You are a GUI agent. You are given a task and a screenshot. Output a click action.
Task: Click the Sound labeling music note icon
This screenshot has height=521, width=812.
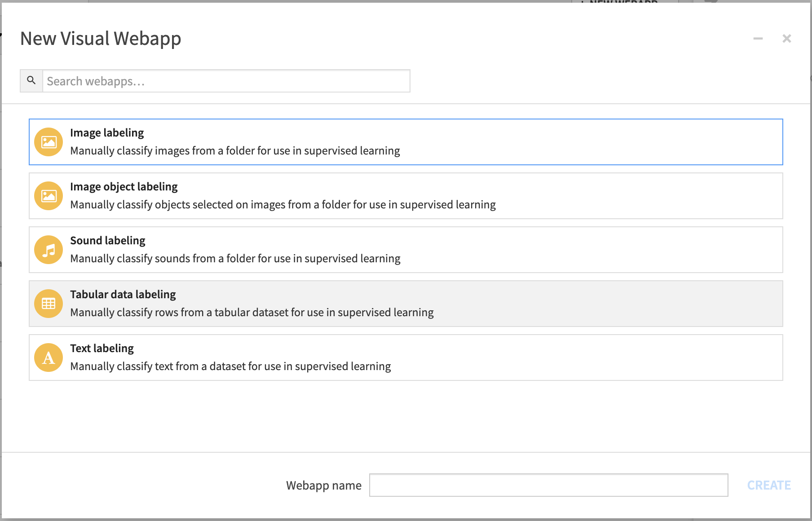[x=49, y=250]
